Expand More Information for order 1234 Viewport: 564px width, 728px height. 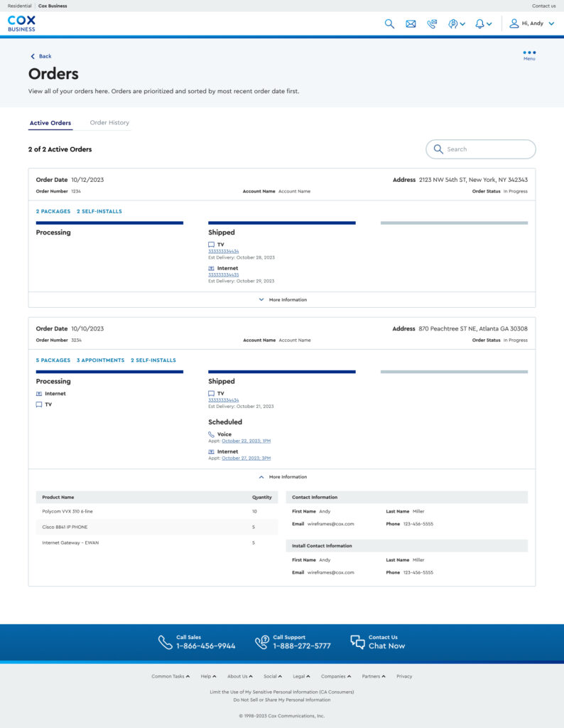283,300
